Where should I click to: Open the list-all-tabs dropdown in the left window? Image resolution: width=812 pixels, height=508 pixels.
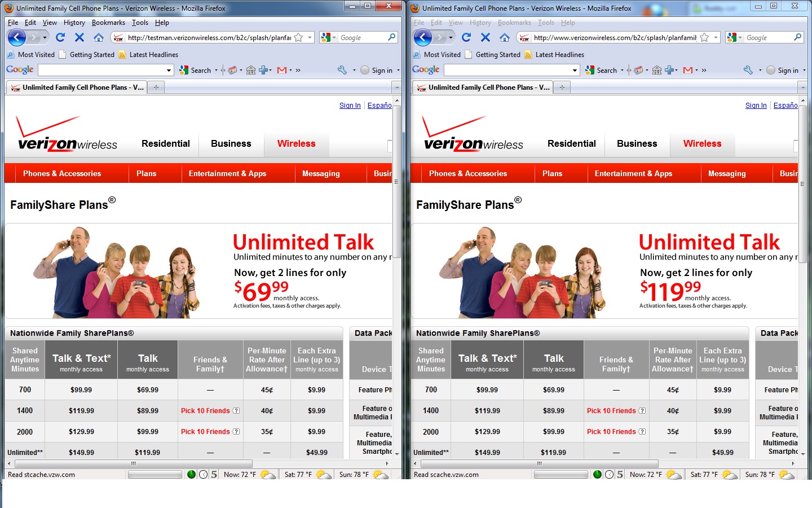click(x=396, y=87)
